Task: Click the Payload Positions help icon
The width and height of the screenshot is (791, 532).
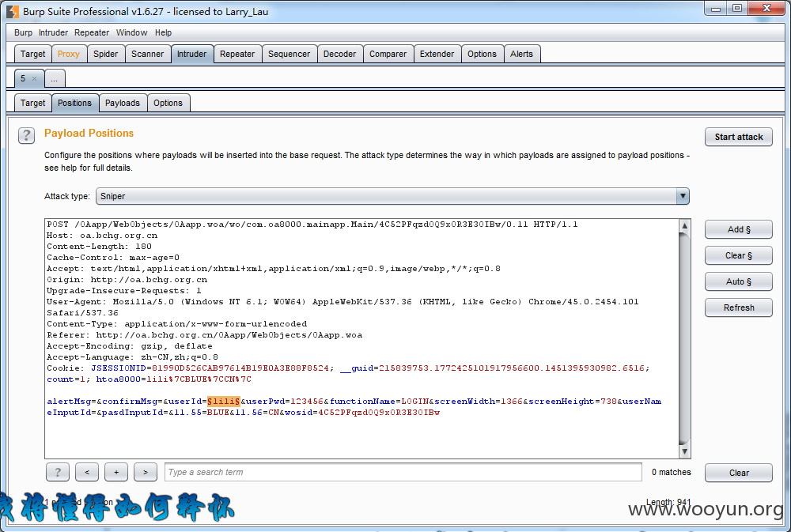Action: pos(26,136)
